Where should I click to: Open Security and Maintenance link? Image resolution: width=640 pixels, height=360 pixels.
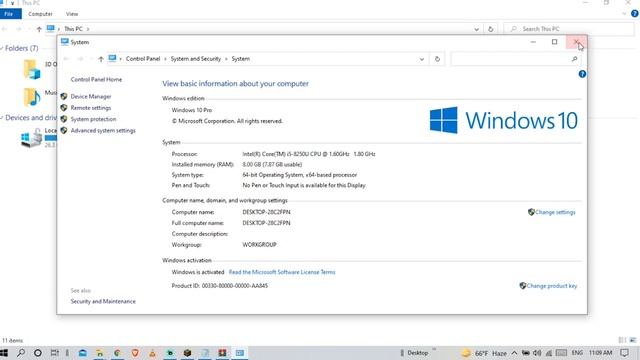click(x=103, y=301)
